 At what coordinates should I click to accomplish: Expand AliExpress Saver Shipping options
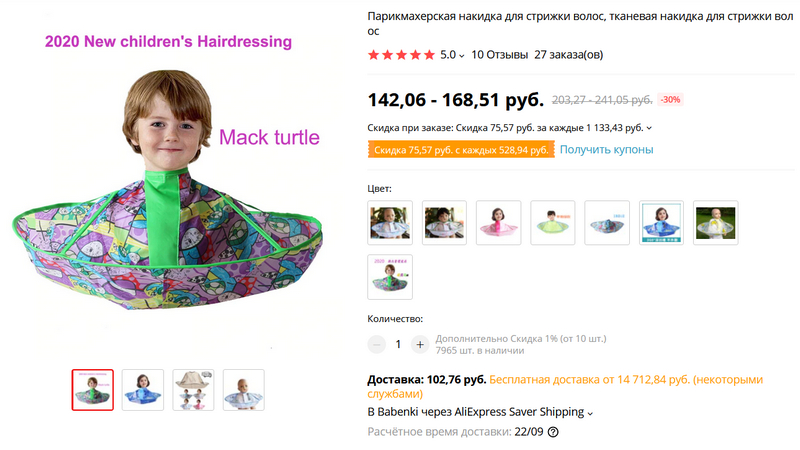pyautogui.click(x=590, y=413)
